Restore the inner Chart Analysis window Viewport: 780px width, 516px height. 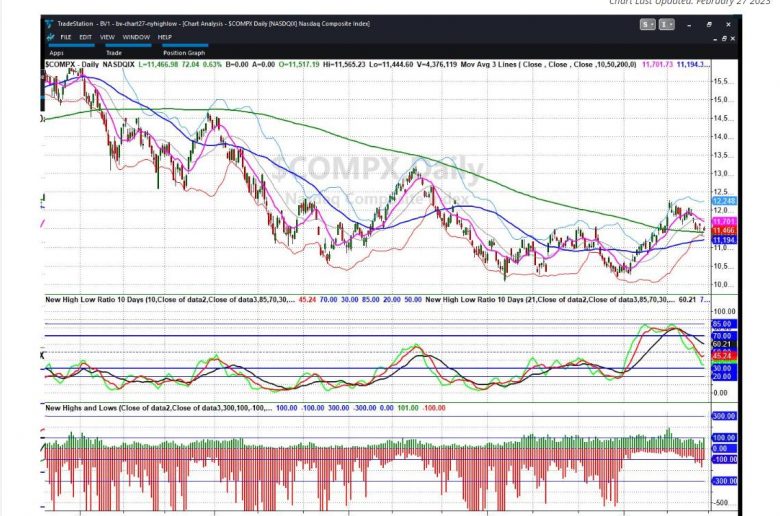(724, 38)
